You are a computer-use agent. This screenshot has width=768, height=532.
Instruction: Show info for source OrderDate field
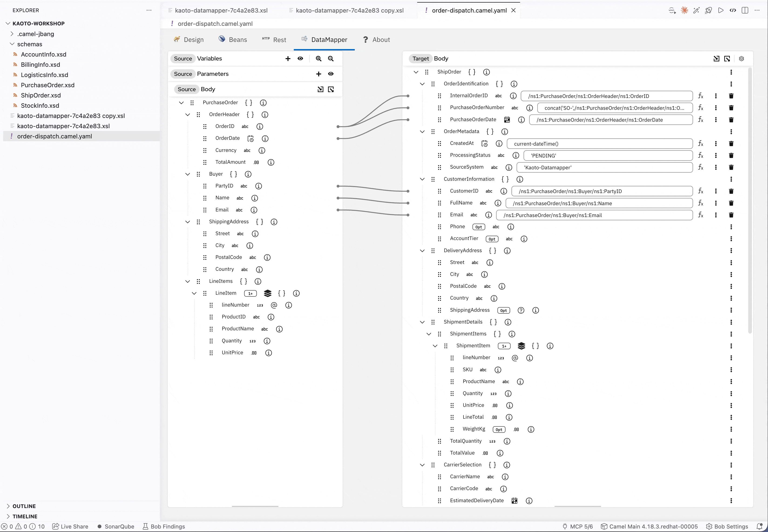tap(265, 138)
